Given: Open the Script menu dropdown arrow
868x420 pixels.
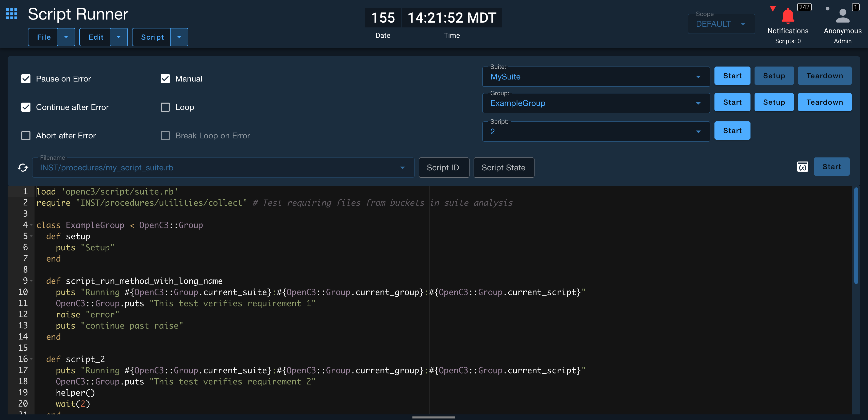Looking at the screenshot, I should (179, 37).
